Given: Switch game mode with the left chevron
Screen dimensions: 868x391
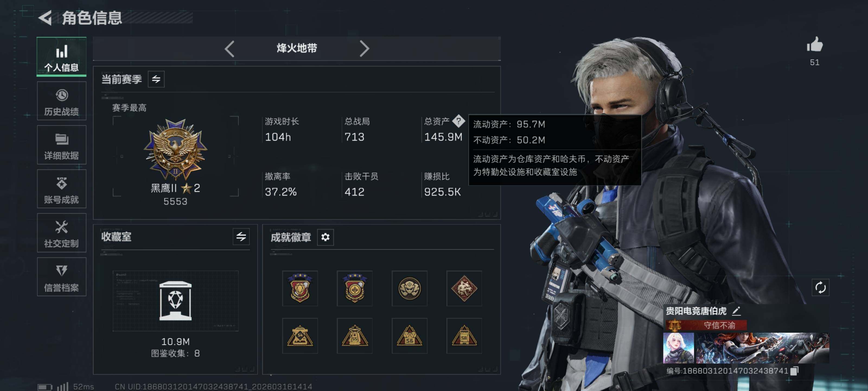Looking at the screenshot, I should pos(229,49).
